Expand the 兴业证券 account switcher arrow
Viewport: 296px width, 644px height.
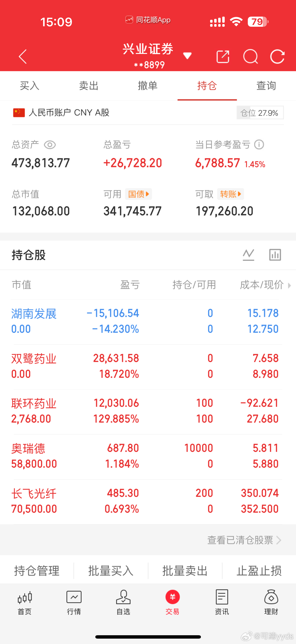tap(187, 55)
